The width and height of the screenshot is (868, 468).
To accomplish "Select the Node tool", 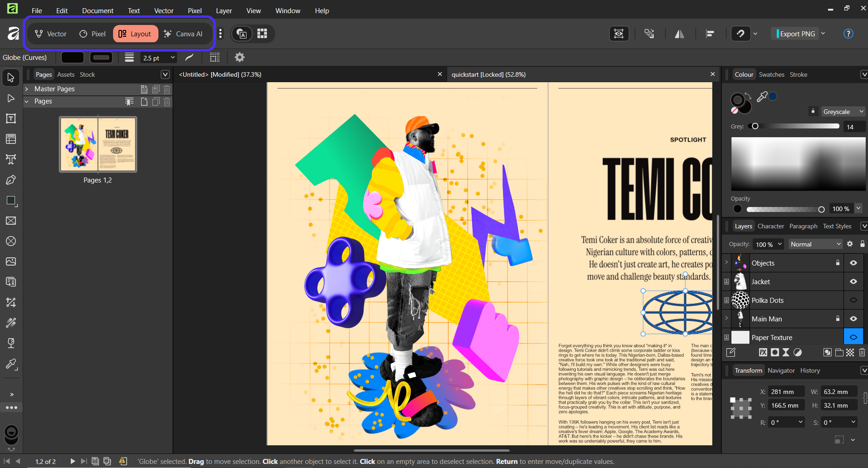I will point(11,99).
